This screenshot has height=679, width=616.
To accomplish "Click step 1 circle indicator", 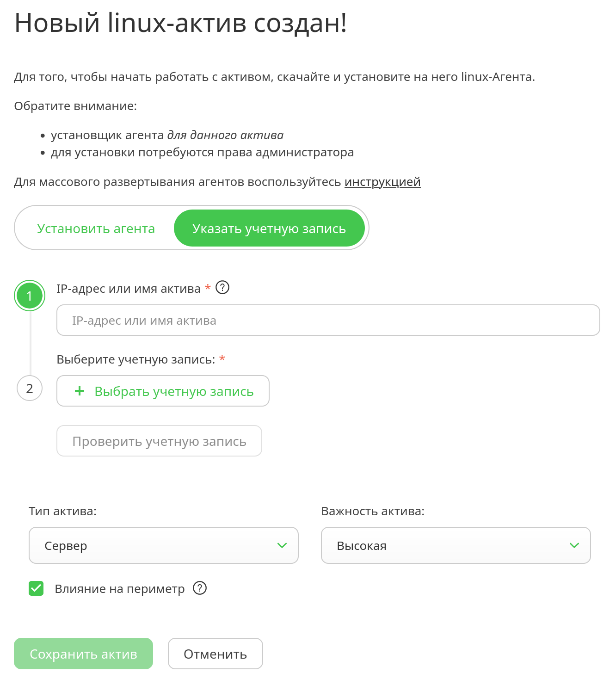I will pyautogui.click(x=30, y=296).
